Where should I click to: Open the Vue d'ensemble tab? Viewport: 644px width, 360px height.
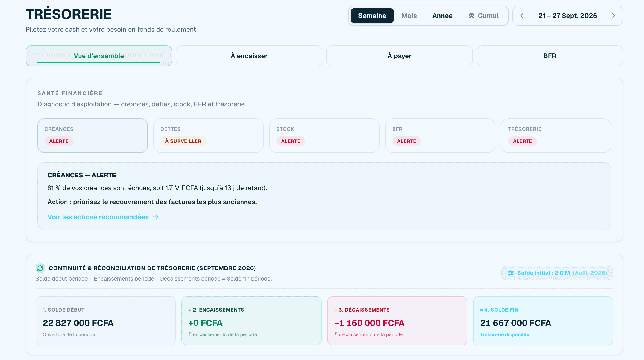point(99,56)
